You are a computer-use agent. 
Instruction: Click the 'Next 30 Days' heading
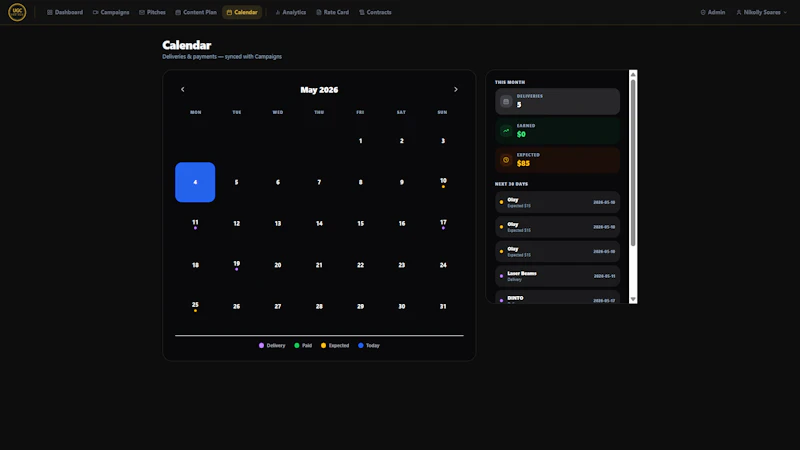511,184
